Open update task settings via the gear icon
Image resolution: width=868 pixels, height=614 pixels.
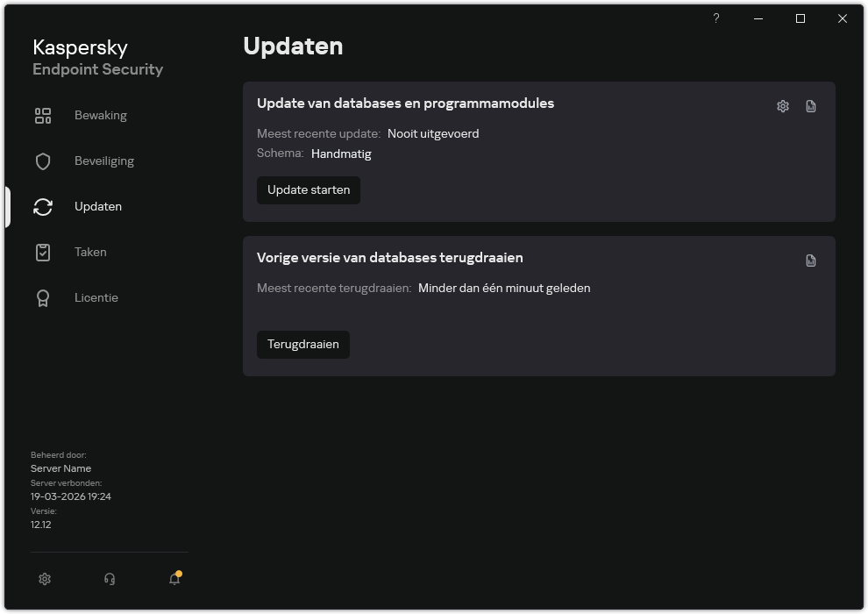(781, 105)
